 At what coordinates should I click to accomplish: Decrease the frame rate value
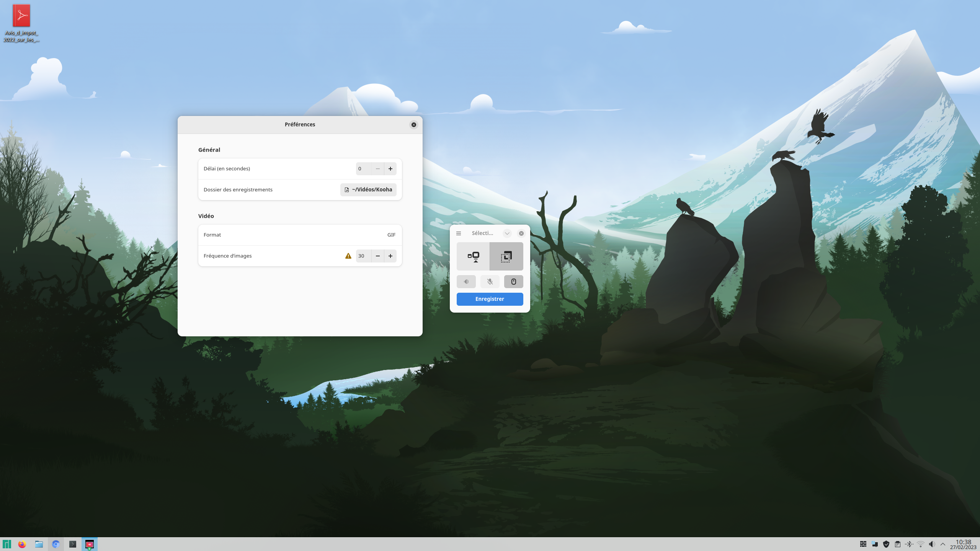(377, 256)
